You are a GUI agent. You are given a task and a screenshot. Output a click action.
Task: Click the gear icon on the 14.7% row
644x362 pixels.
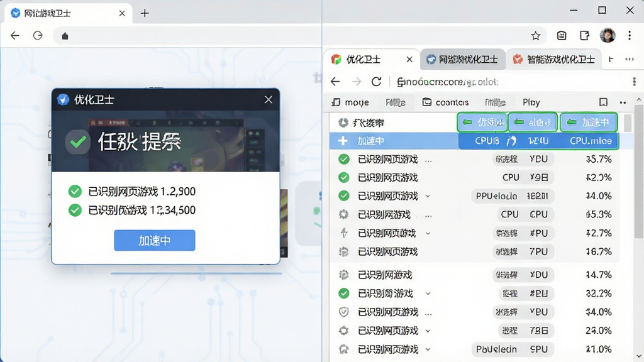point(343,275)
